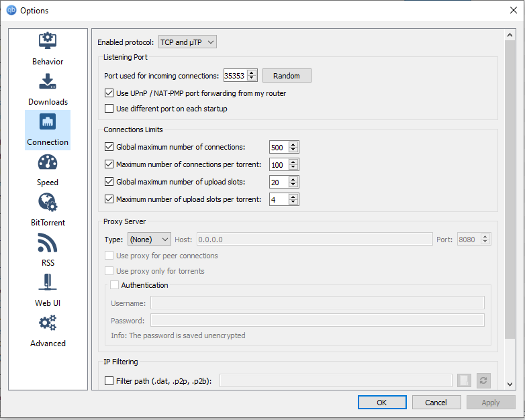Open the RSS feed icon
This screenshot has width=525, height=420.
click(48, 243)
